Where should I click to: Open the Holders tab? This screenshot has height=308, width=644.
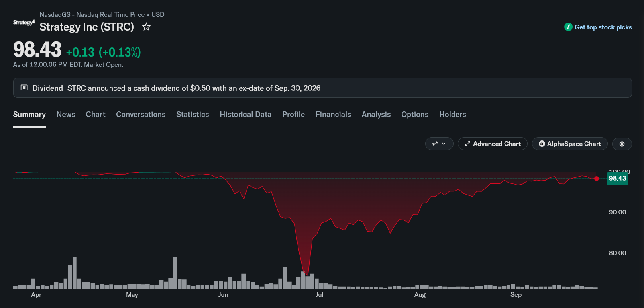pos(453,115)
